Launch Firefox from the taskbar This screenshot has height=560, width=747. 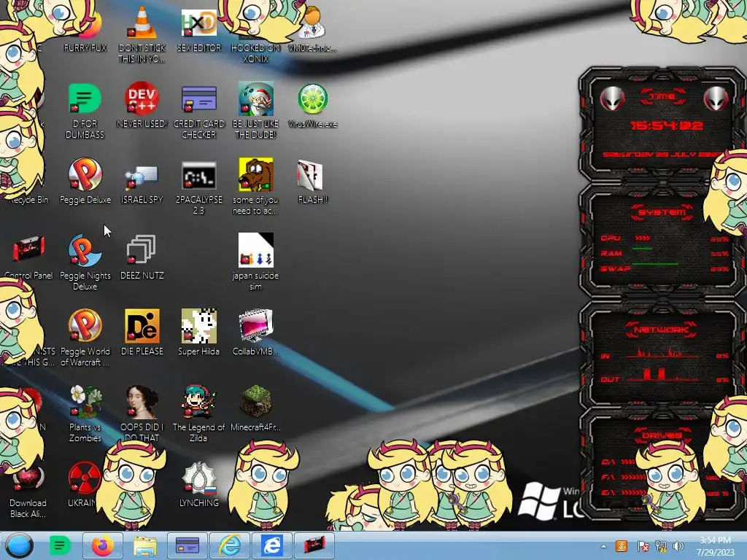102,545
